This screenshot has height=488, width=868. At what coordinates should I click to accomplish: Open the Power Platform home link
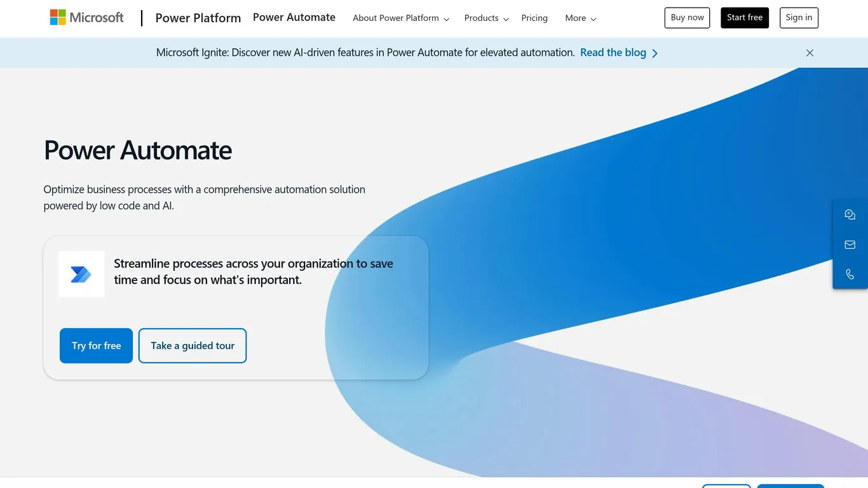(x=198, y=18)
